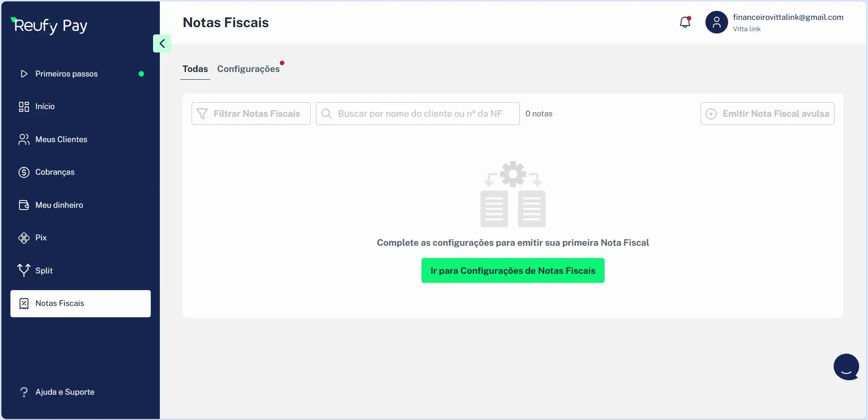Open Primeiros passos in the sidebar
The height and width of the screenshot is (420, 868).
(67, 74)
